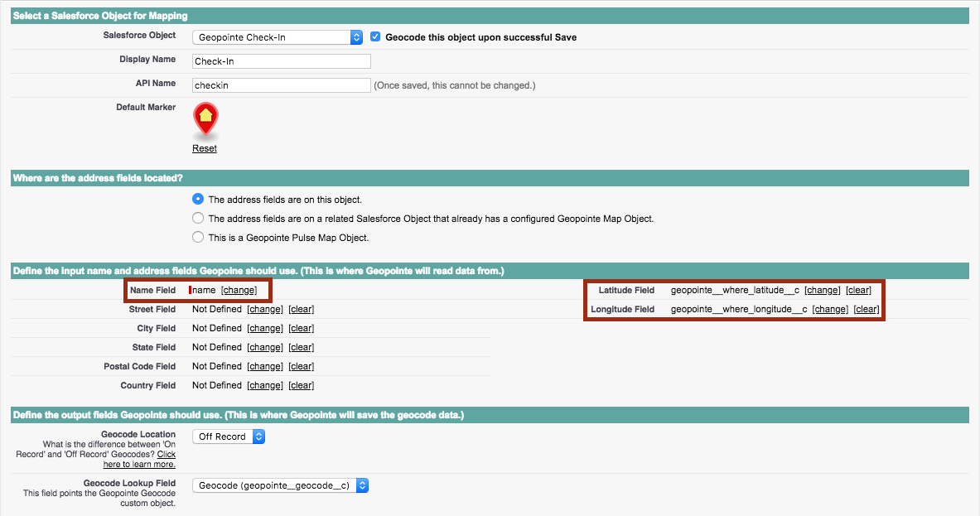Click the red default marker house icon
Screen dimensions: 980x516
coord(205,119)
